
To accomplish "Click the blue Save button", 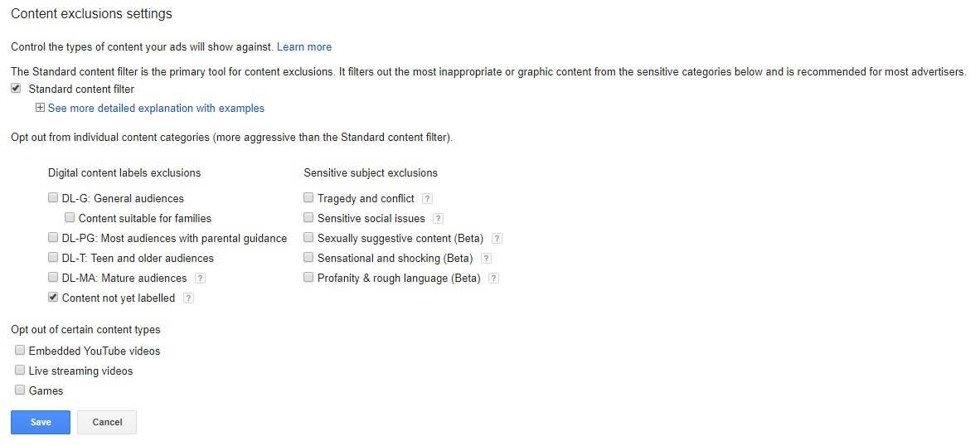I will click(41, 422).
